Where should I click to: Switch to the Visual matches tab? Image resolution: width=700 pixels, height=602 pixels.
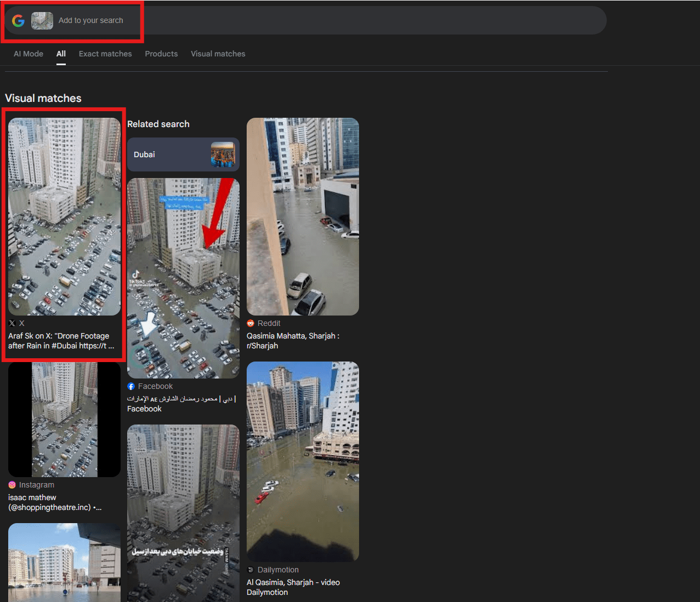point(218,54)
